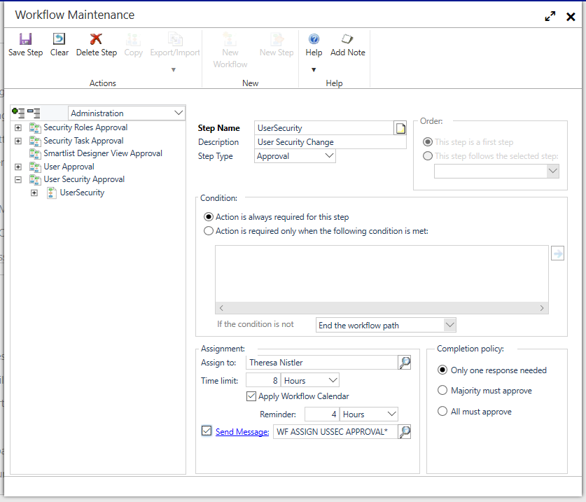Click the WF ASSIGN USSEC APPROVAL message field
The width and height of the screenshot is (586, 502).
[335, 432]
